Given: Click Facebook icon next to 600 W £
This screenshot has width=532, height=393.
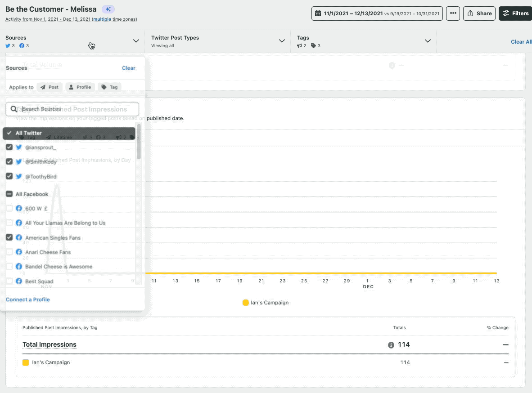Looking at the screenshot, I should [19, 208].
